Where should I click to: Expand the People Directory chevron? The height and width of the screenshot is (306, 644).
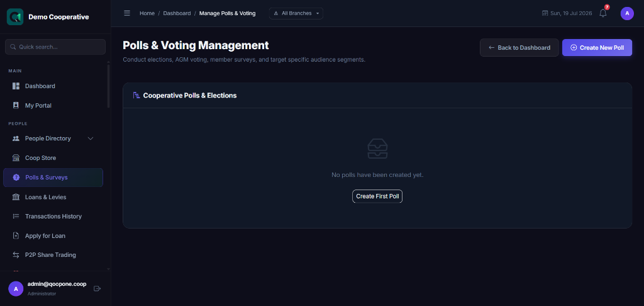91,139
